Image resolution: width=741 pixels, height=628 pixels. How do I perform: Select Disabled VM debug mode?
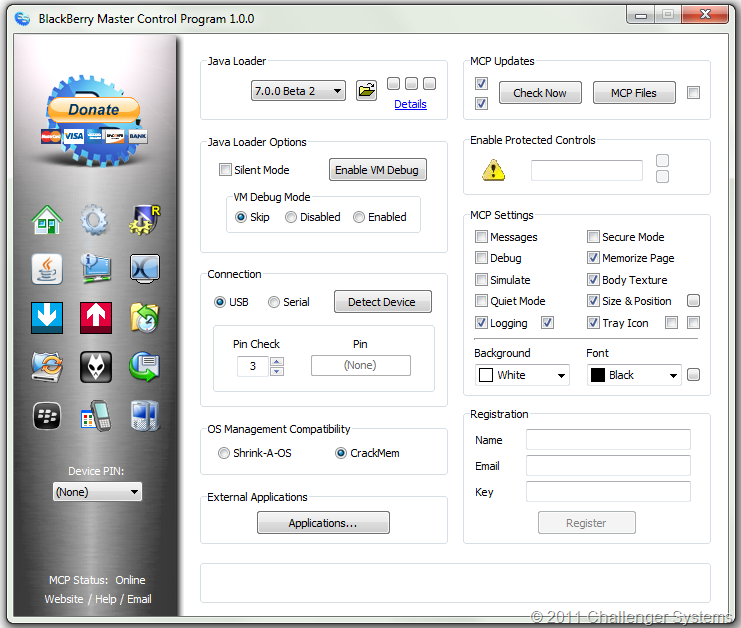coord(291,217)
